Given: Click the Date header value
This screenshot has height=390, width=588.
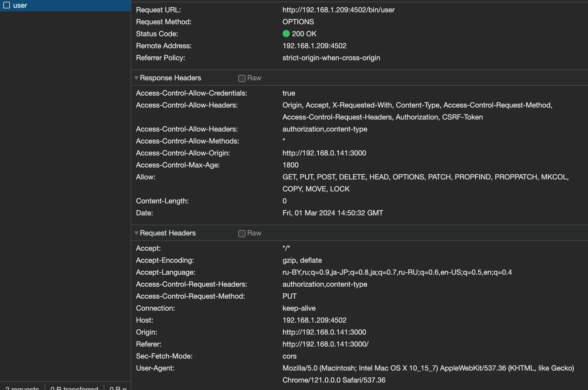Looking at the screenshot, I should (332, 213).
